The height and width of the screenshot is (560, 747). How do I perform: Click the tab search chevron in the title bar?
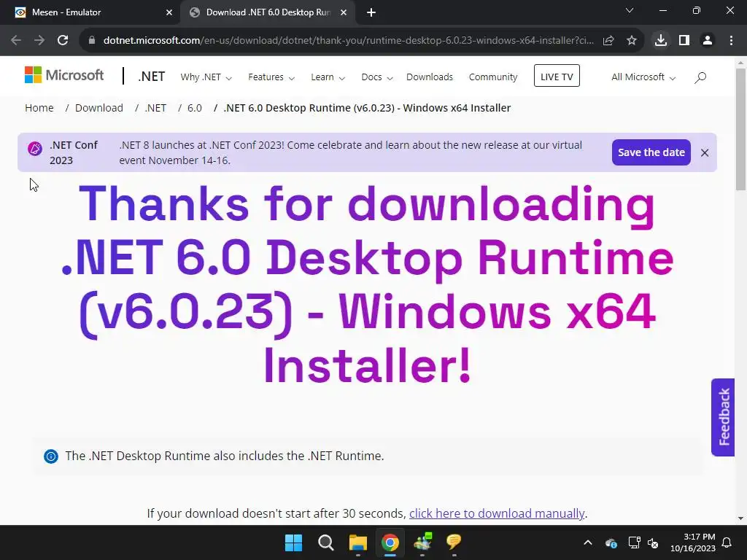point(630,10)
